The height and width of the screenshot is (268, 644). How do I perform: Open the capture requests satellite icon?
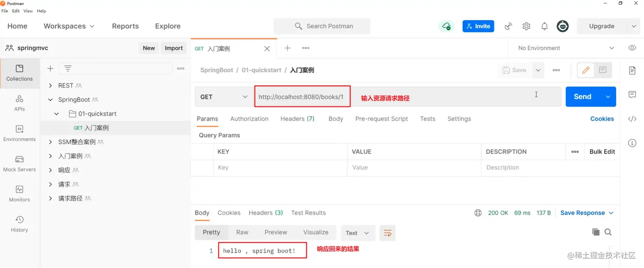pos(508,26)
